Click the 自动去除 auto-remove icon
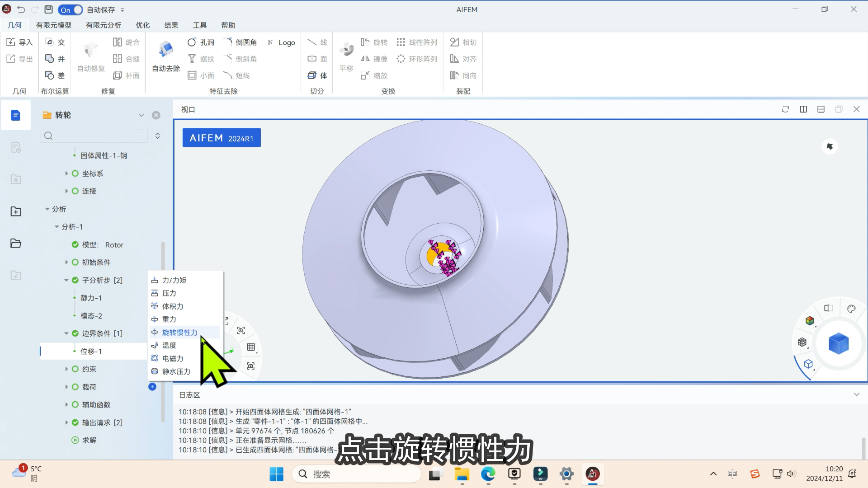This screenshot has width=868, height=488. 166,49
